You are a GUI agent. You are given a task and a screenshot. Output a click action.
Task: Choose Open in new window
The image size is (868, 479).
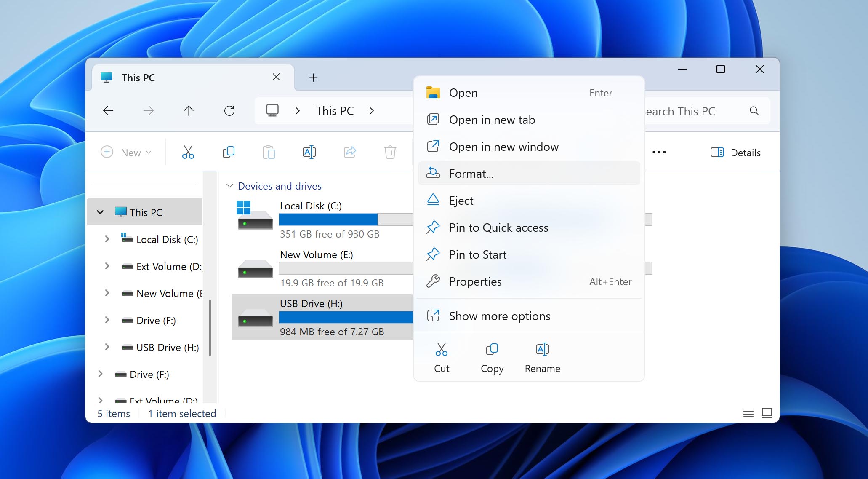(x=529, y=147)
